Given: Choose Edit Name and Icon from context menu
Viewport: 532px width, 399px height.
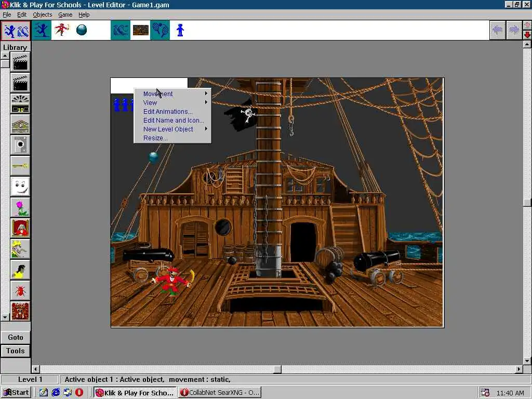Looking at the screenshot, I should click(172, 120).
